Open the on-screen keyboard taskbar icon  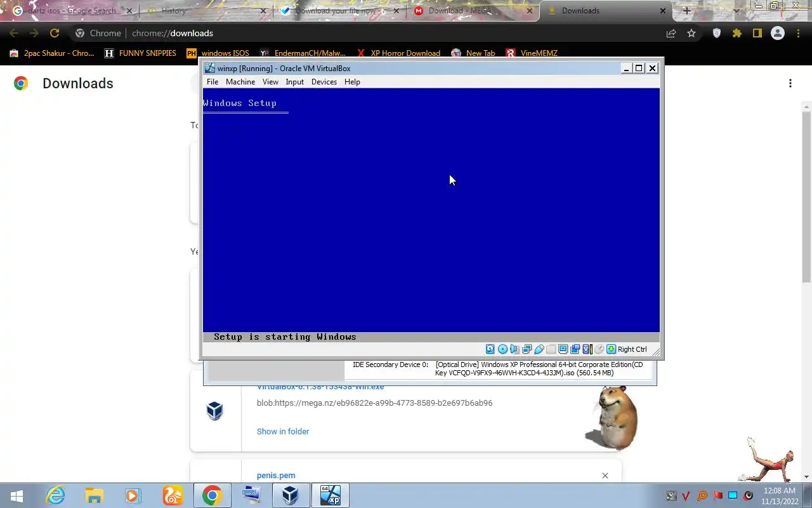251,496
